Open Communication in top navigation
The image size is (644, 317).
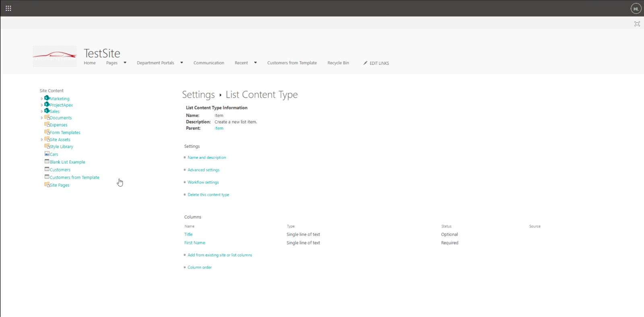pos(209,63)
